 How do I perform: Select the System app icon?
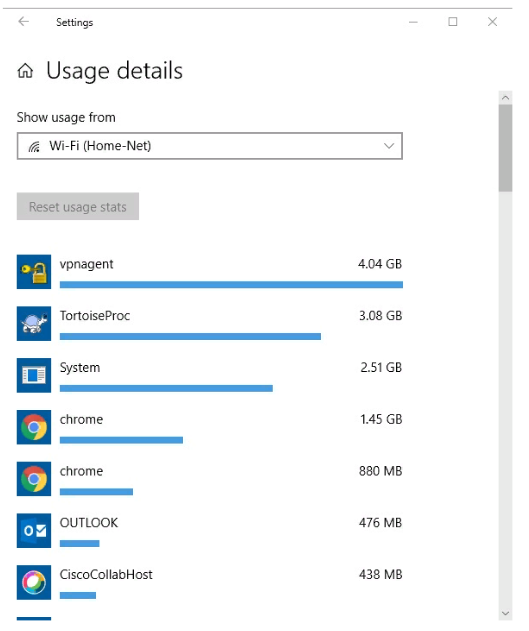(34, 375)
